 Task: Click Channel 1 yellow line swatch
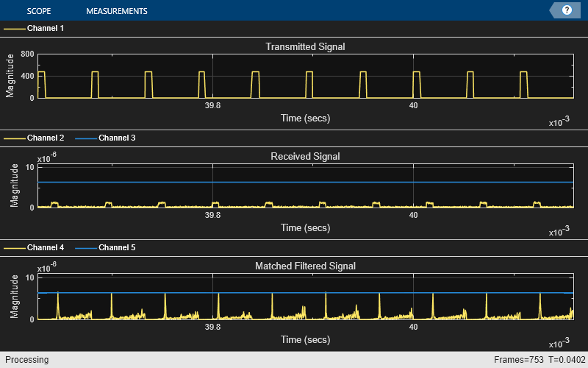15,29
